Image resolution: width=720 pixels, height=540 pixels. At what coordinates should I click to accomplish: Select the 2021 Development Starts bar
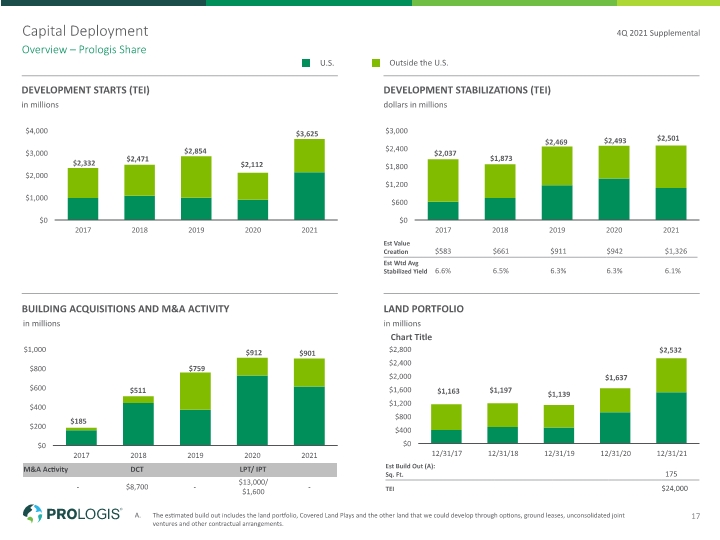309,180
